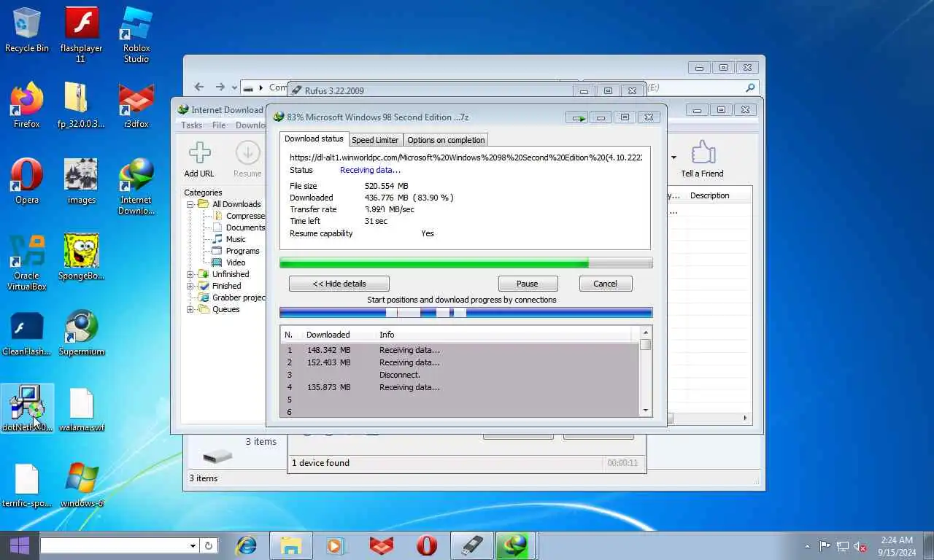Open the Tasks menu in IDM
Viewport: 934px width, 560px height.
click(x=191, y=125)
